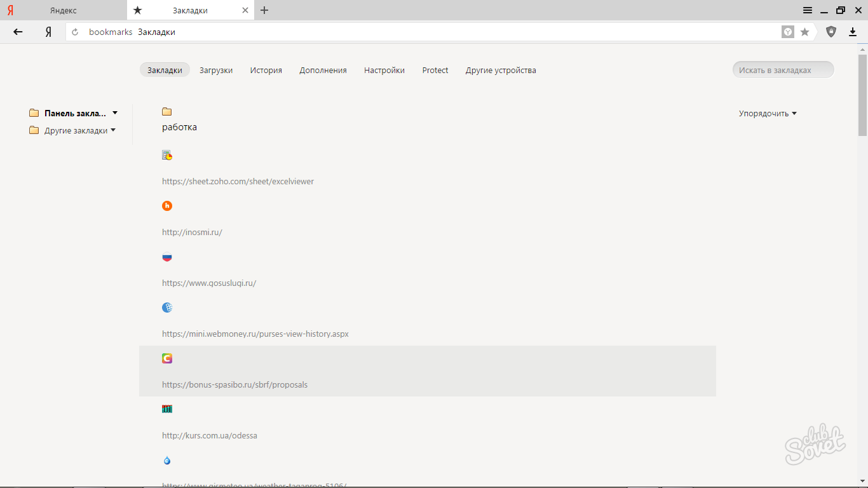The width and height of the screenshot is (868, 488).
Task: Open the Настройки section
Action: click(384, 71)
